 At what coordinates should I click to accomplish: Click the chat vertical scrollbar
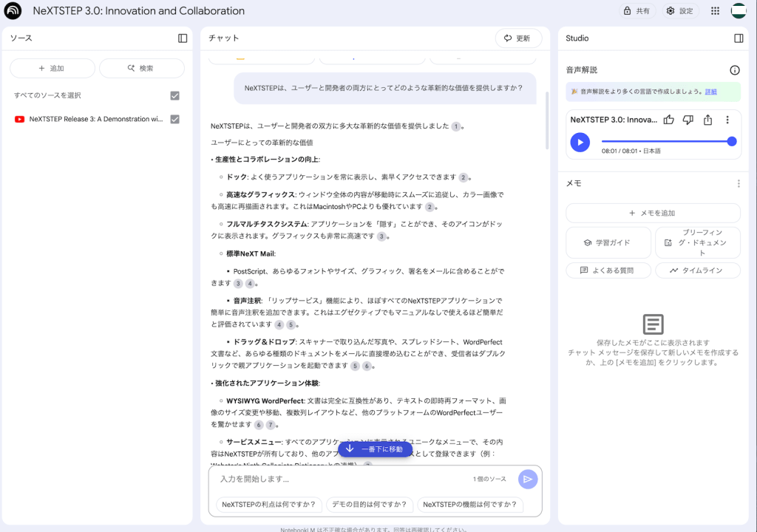pyautogui.click(x=547, y=120)
